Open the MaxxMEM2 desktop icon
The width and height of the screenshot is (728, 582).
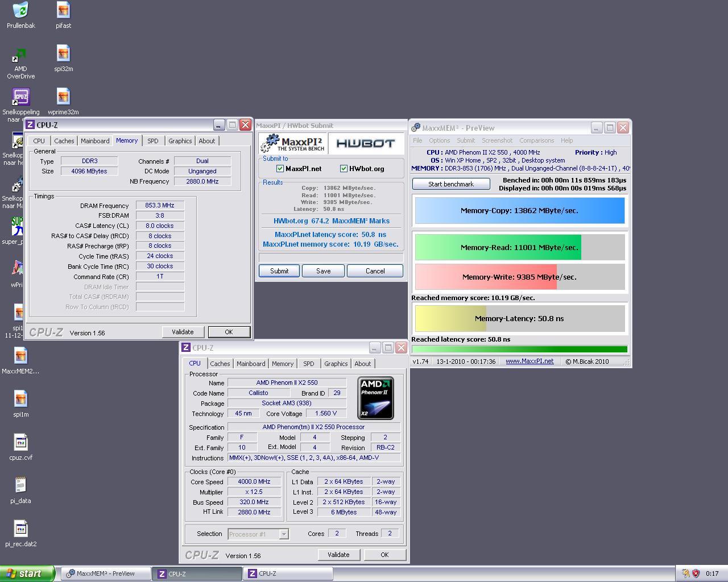(20, 356)
